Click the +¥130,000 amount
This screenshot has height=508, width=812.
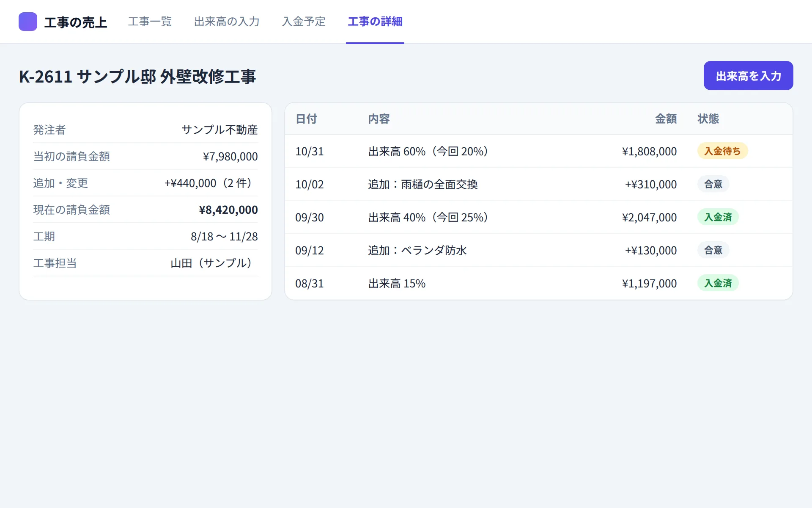tap(651, 250)
